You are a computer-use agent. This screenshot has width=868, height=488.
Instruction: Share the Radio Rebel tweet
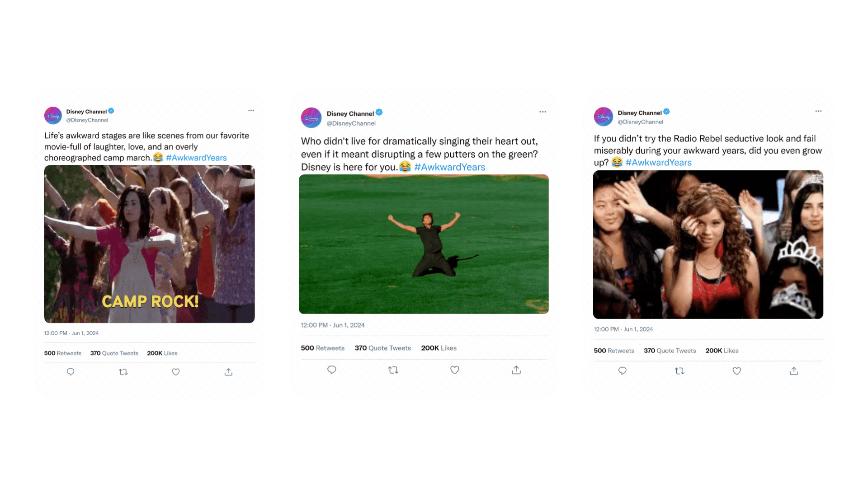[794, 371]
